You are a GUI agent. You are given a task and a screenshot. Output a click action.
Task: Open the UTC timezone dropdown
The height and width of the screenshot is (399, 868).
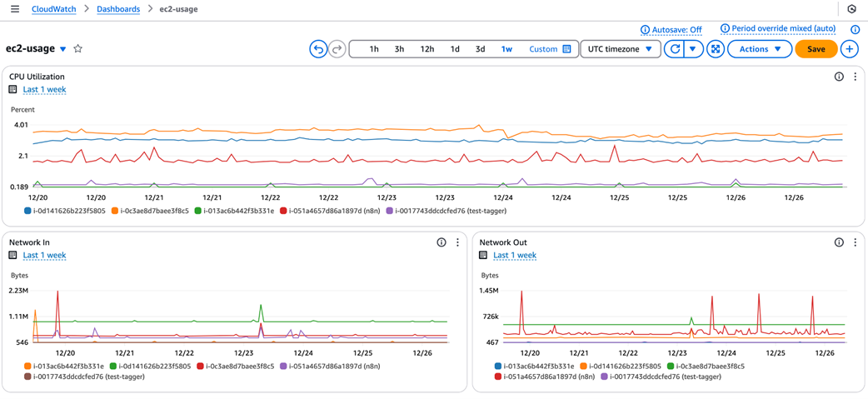[x=620, y=49]
